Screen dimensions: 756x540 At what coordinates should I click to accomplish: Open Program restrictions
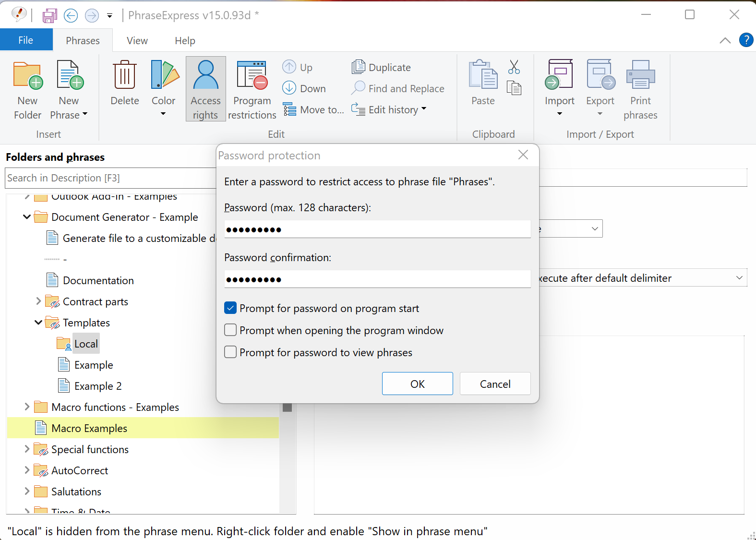pyautogui.click(x=252, y=75)
